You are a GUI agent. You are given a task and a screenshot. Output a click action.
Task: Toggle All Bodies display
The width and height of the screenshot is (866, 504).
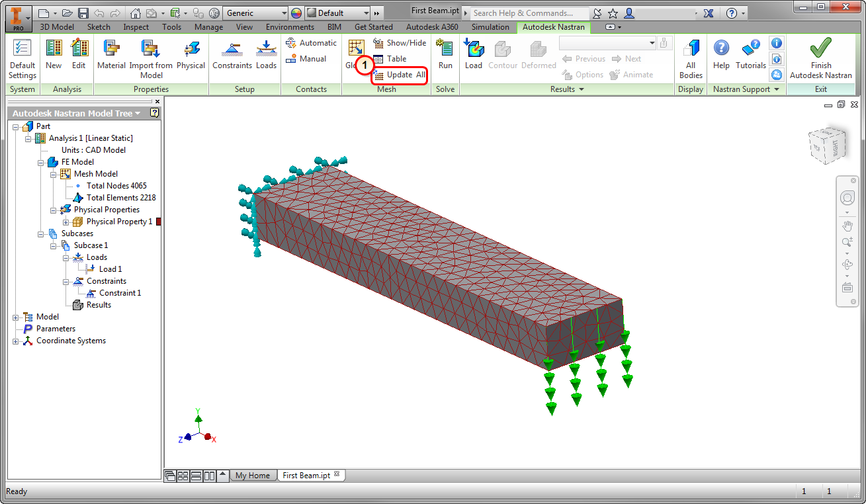point(691,59)
